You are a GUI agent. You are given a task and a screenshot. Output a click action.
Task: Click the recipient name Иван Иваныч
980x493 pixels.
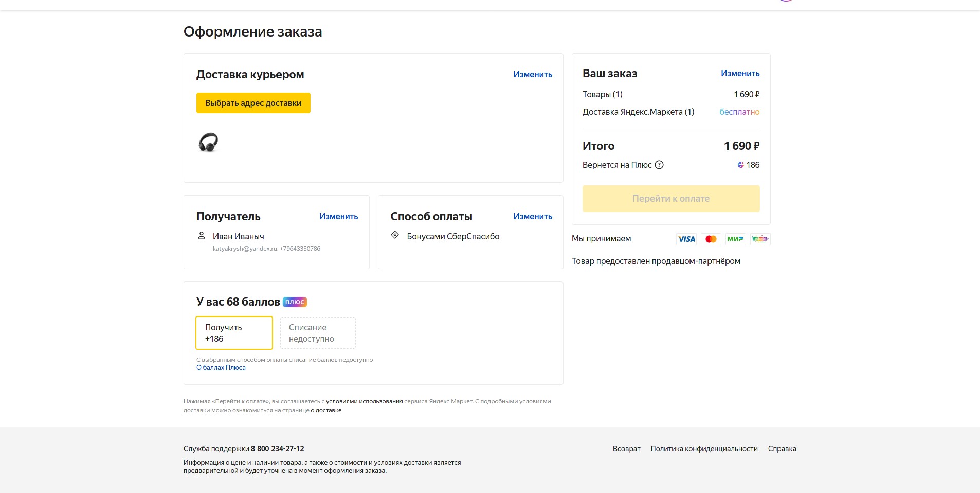point(239,236)
